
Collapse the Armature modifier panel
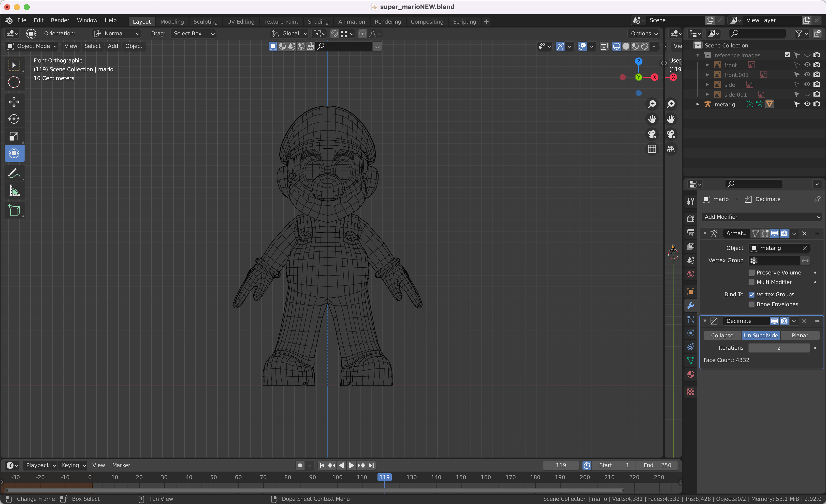[x=705, y=233]
